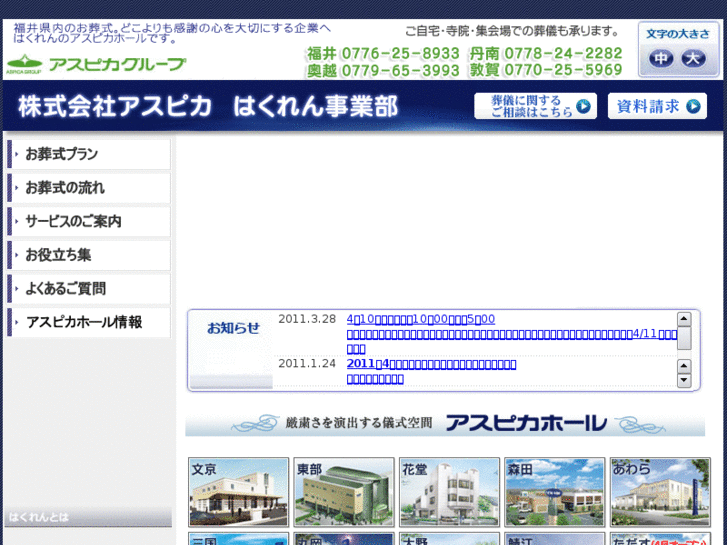The image size is (727, 545).
Task: Click the arrow icon on 資料請求
Action: click(x=693, y=106)
